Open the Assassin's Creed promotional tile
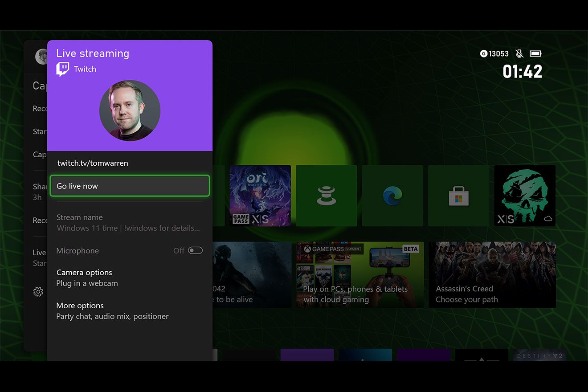The height and width of the screenshot is (392, 588). coord(492,275)
